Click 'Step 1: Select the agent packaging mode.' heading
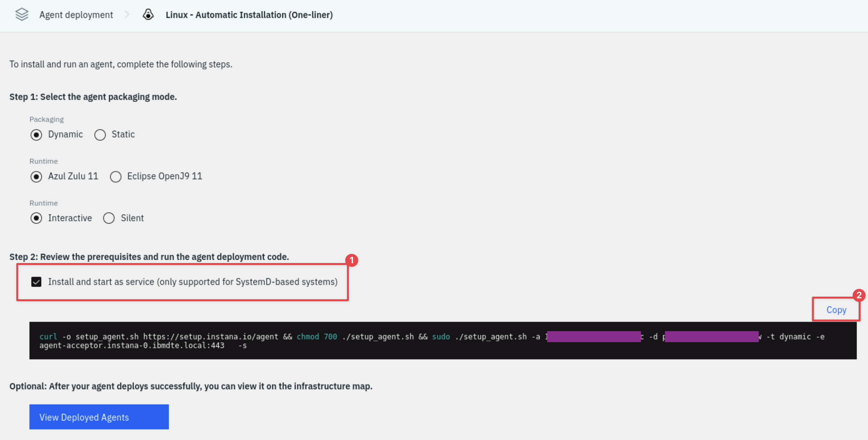Screen dimensions: 868x440 tap(93, 97)
